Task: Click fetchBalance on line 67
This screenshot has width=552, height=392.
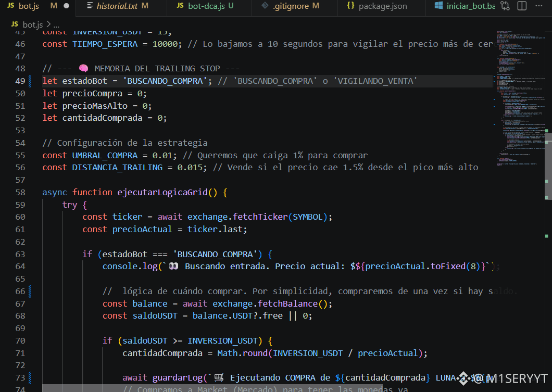Action: coord(287,304)
